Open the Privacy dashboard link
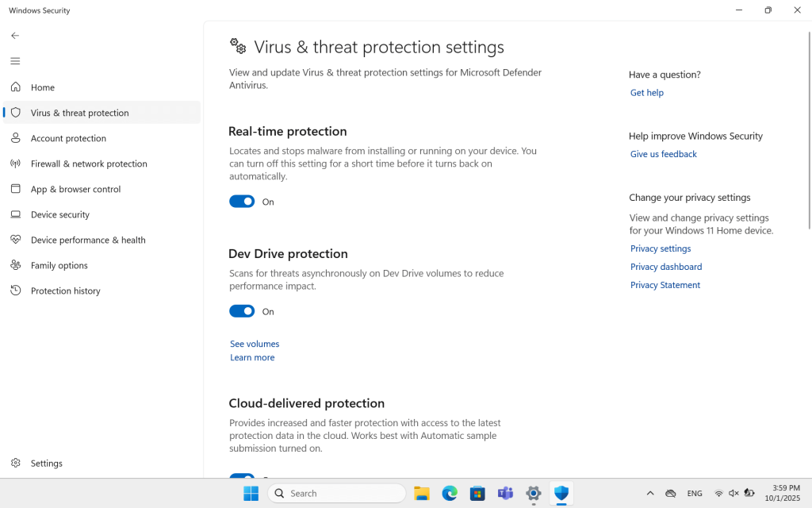This screenshot has width=812, height=508. point(665,267)
